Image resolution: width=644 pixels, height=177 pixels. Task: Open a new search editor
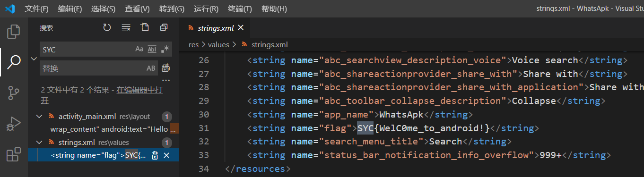pyautogui.click(x=145, y=28)
